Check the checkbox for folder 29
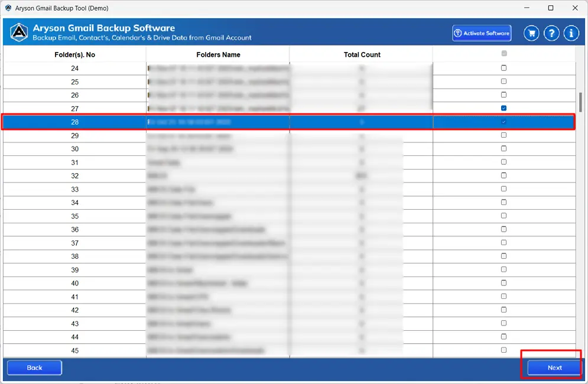 pos(503,135)
